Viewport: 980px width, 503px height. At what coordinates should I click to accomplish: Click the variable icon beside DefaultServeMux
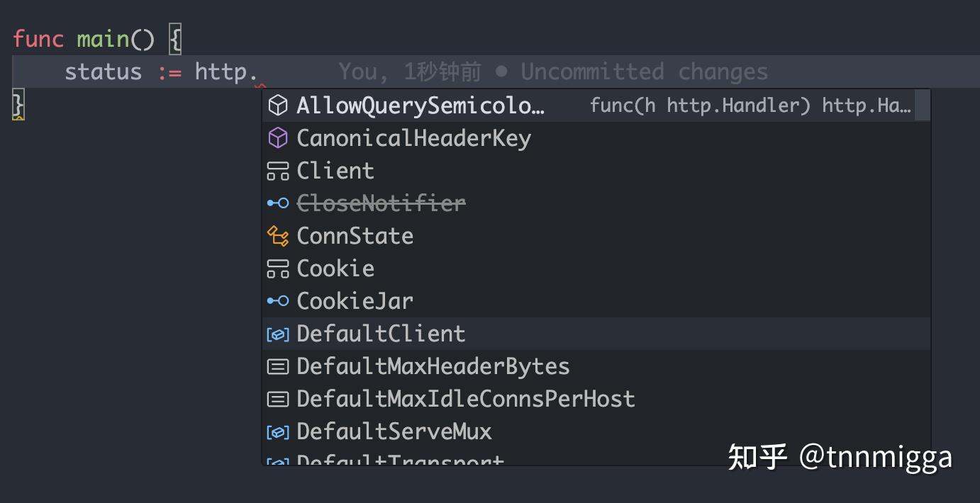[278, 431]
